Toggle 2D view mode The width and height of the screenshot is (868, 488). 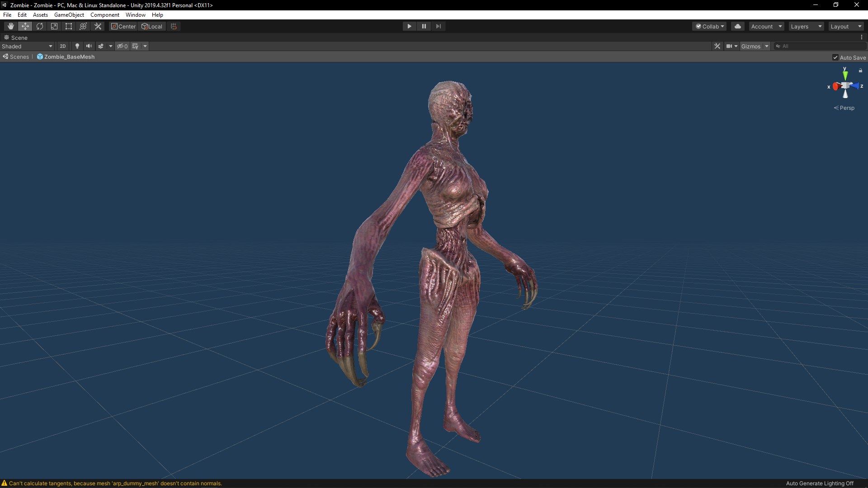click(x=63, y=46)
